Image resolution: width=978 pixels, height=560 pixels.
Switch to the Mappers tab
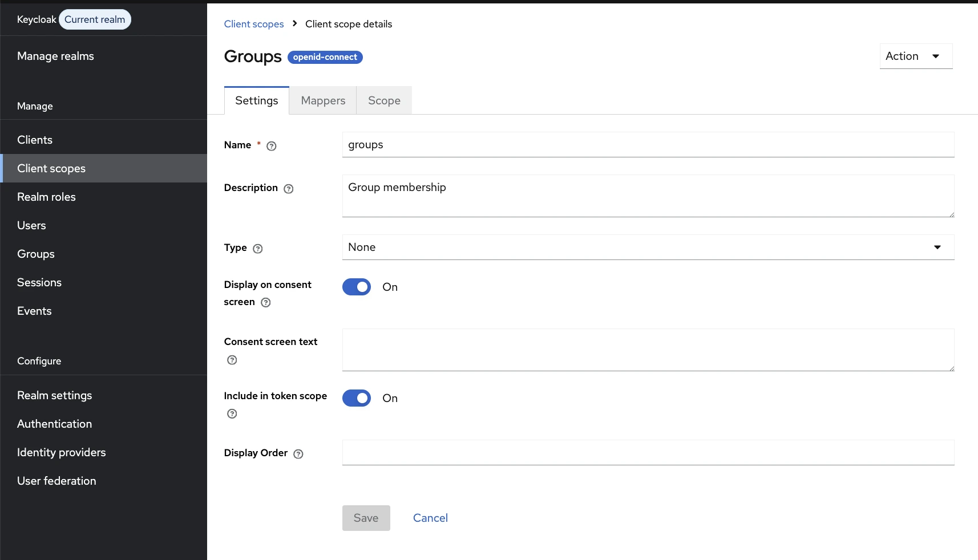[x=323, y=100]
